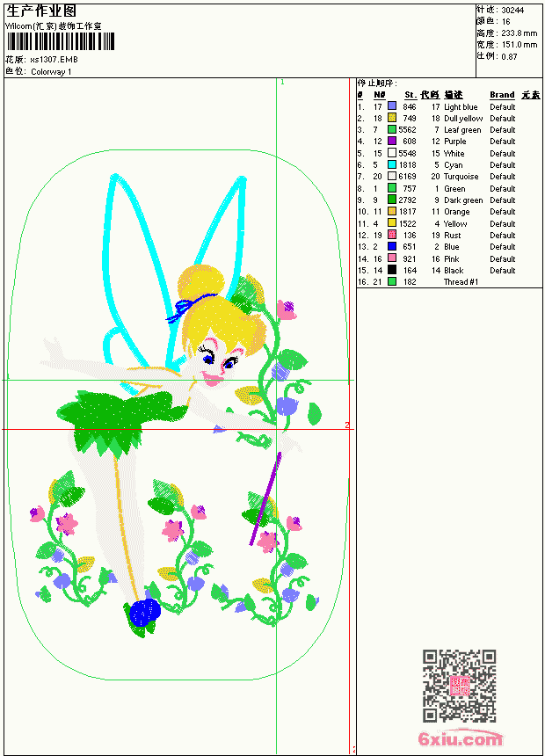Select the stitch count 5562 for Leaf green

pyautogui.click(x=407, y=130)
